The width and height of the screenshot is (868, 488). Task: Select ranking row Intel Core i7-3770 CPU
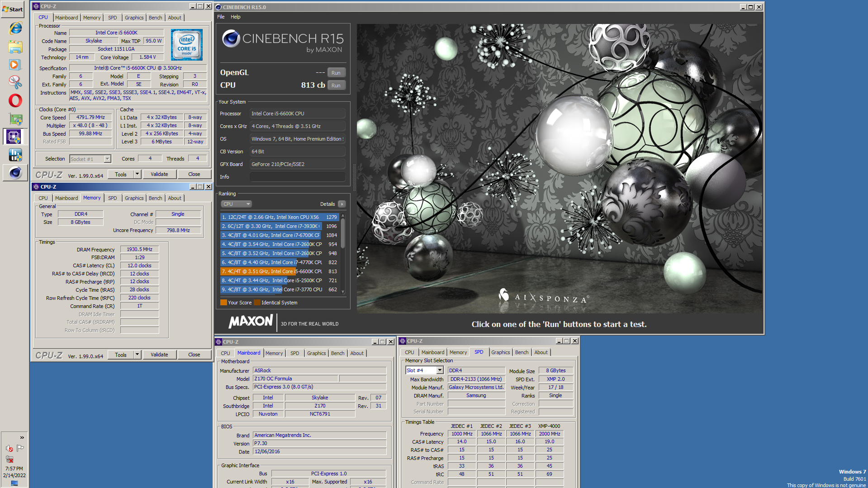pos(279,289)
